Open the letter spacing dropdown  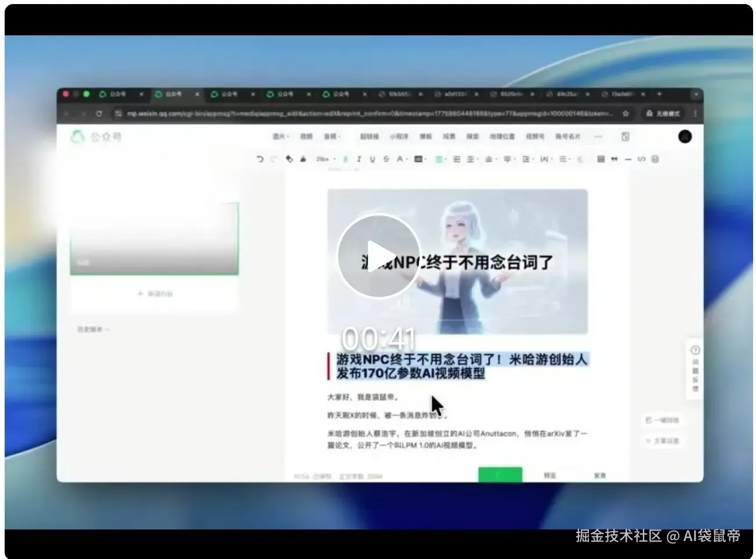coord(545,159)
